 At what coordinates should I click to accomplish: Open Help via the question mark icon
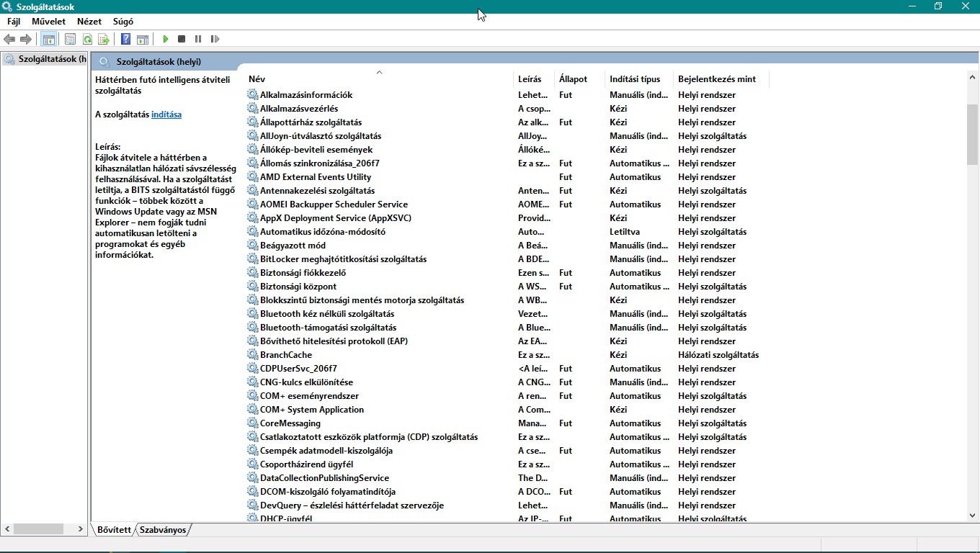click(126, 39)
